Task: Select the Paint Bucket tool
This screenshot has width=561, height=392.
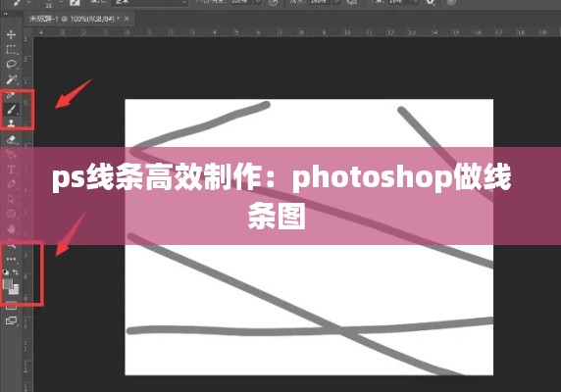Action: click(12, 155)
